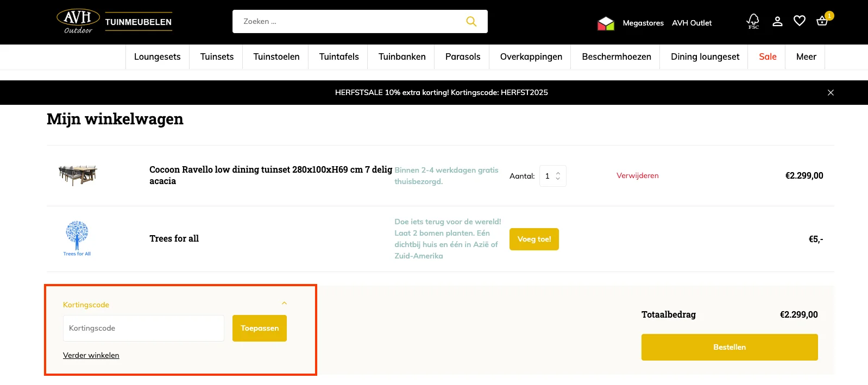Collapse the Kortingscode section chevron
Screen dimensions: 868x385
[x=284, y=304]
